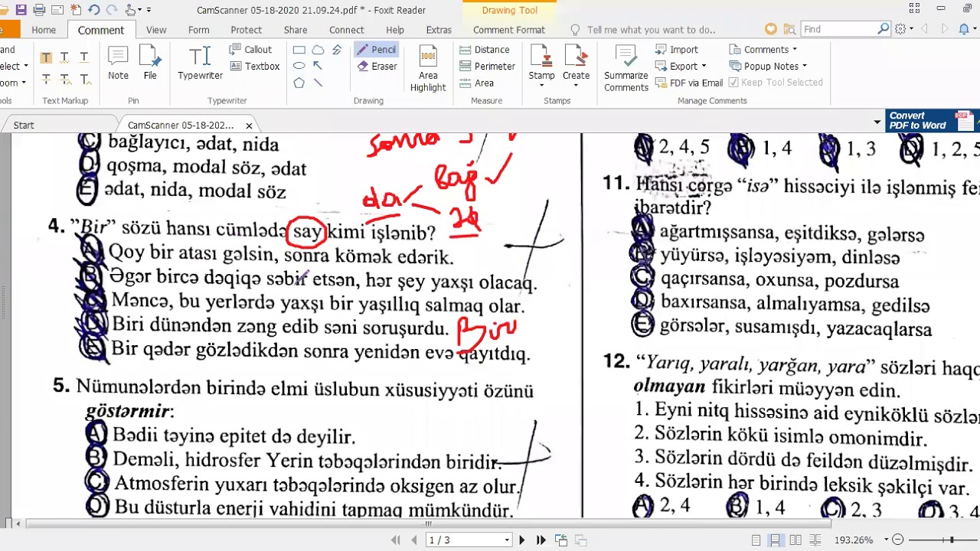Select the Polyline drawing tool
Image resolution: width=980 pixels, height=551 pixels.
point(336,50)
